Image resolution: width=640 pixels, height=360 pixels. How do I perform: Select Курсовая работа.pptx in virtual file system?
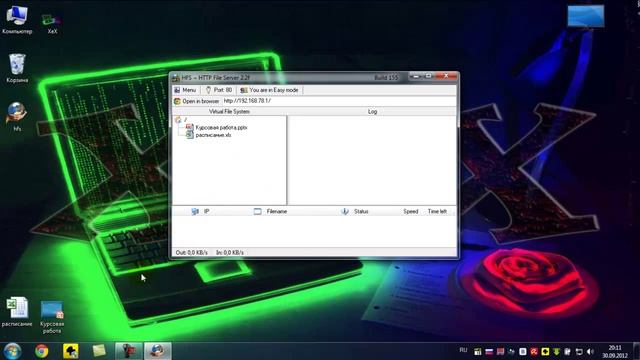217,127
